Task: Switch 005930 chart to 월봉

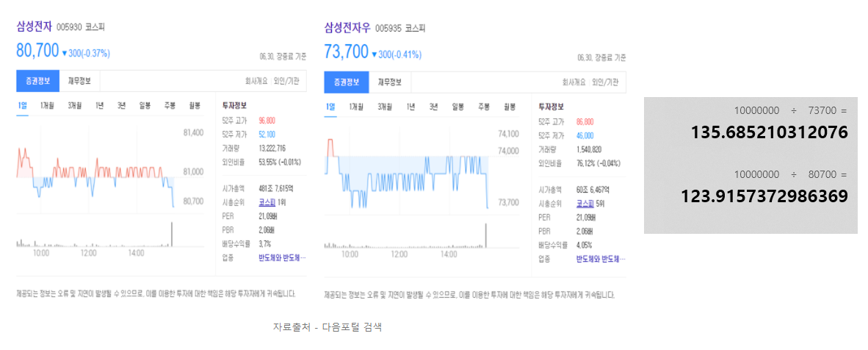Action: (195, 105)
